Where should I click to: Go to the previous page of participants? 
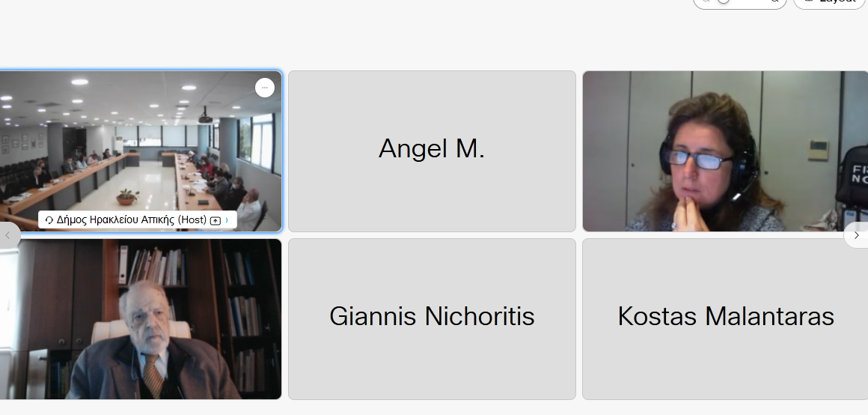click(x=7, y=235)
